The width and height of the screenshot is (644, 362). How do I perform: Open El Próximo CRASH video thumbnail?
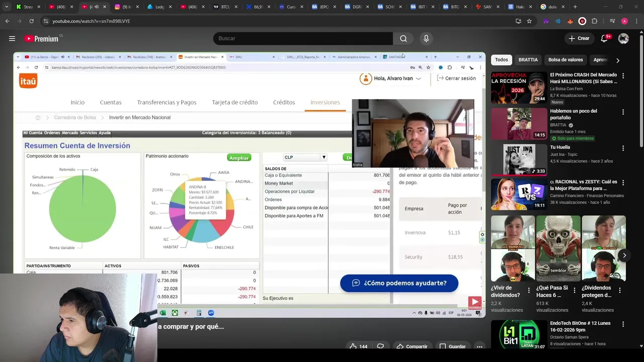pyautogui.click(x=519, y=87)
